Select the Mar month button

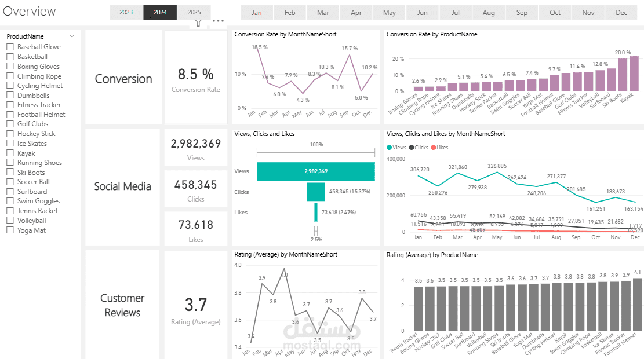(323, 12)
